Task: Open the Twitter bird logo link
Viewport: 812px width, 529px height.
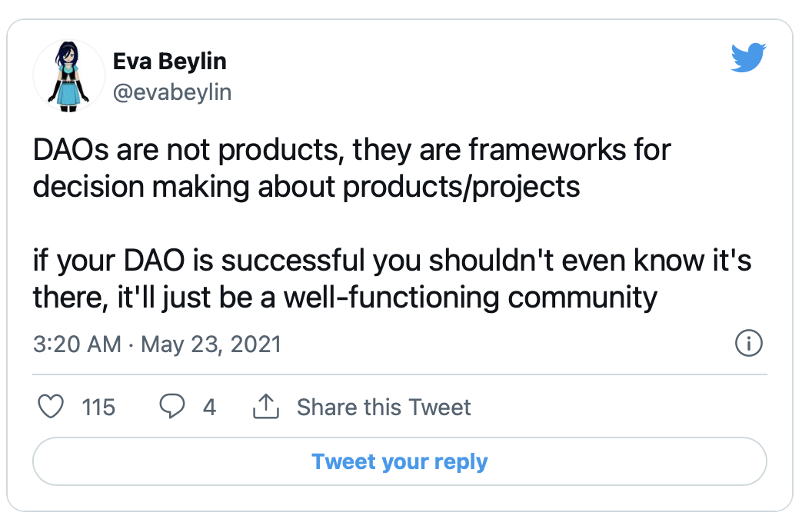Action: (748, 58)
